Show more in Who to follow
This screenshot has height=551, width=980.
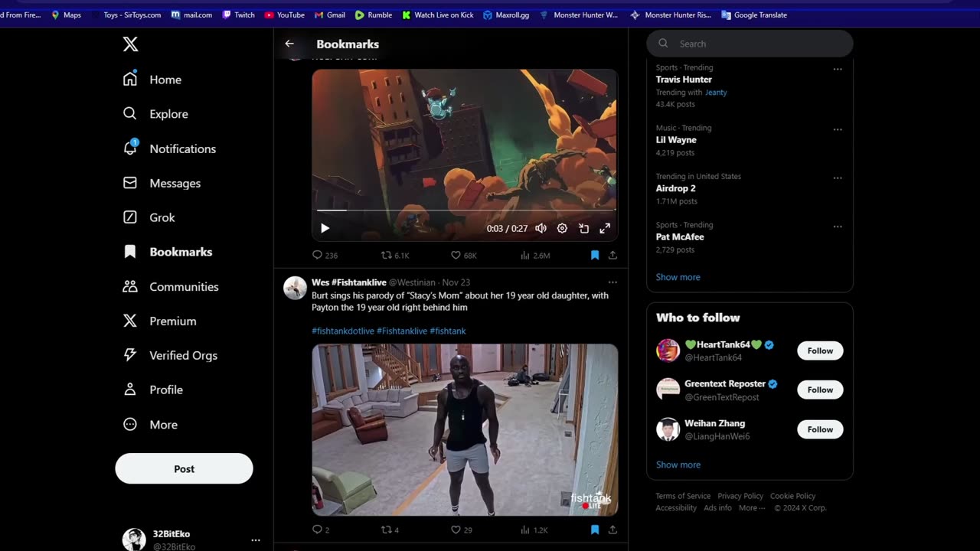point(678,465)
